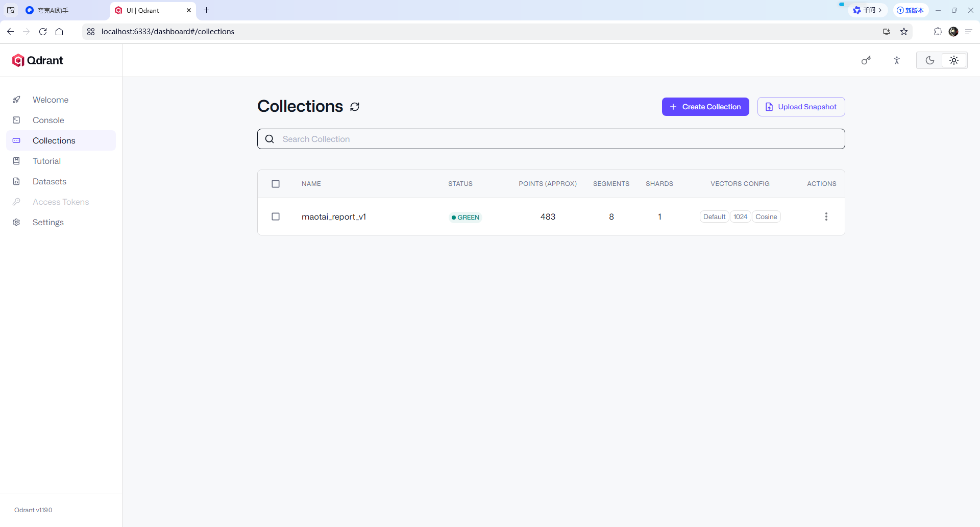The height and width of the screenshot is (527, 980).
Task: Switch to dark mode with moon icon
Action: (x=929, y=60)
